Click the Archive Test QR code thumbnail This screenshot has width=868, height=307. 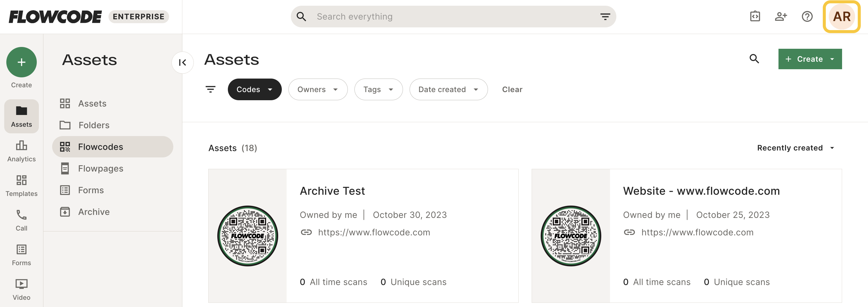click(x=248, y=236)
